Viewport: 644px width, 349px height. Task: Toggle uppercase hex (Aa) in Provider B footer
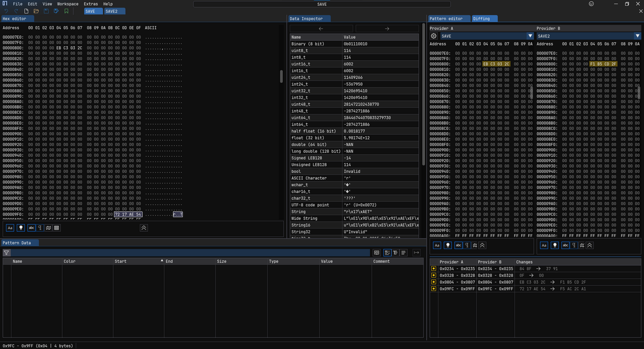[544, 245]
